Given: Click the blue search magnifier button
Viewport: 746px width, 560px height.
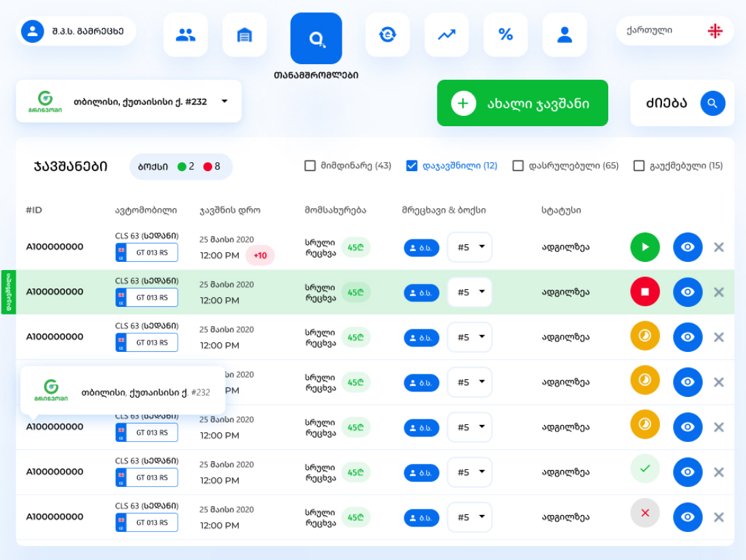Looking at the screenshot, I should 713,104.
